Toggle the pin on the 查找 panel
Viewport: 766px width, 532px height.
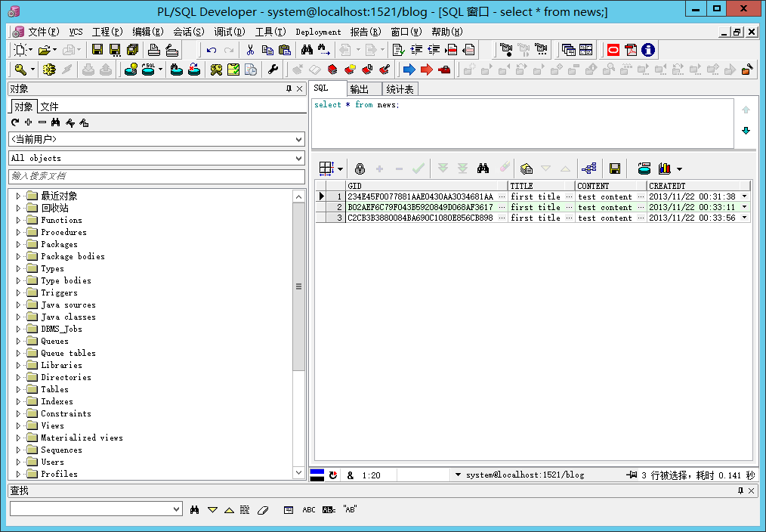(x=740, y=490)
